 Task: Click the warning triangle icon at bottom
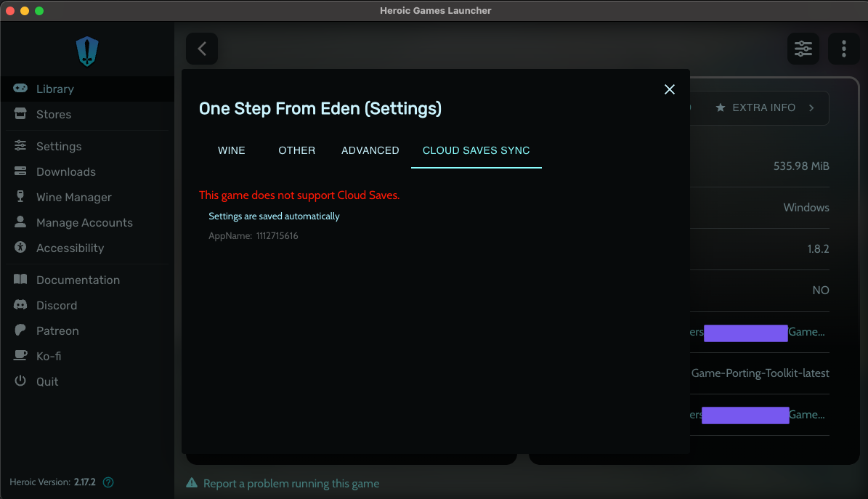tap(192, 483)
